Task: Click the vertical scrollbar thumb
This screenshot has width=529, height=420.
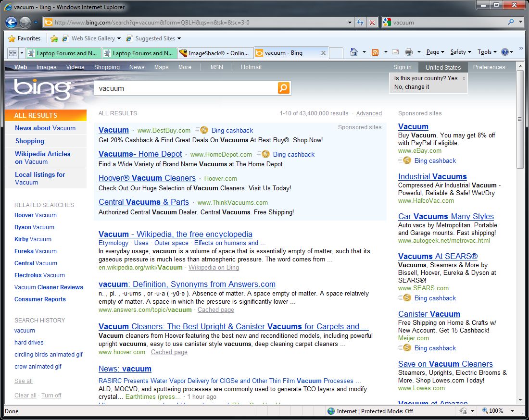Action: [x=520, y=119]
